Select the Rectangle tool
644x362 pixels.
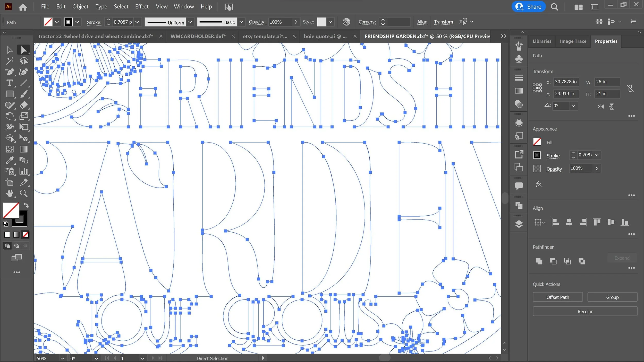coord(10,94)
